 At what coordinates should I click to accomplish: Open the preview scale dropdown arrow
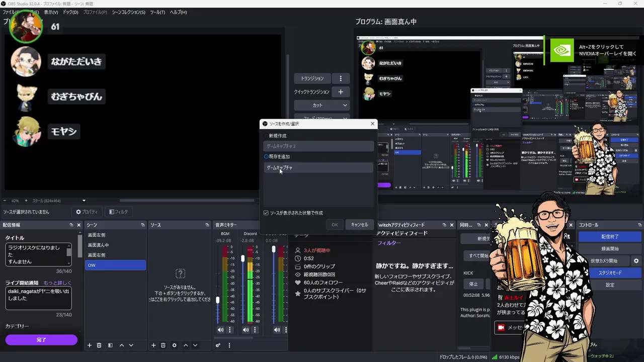tap(84, 201)
